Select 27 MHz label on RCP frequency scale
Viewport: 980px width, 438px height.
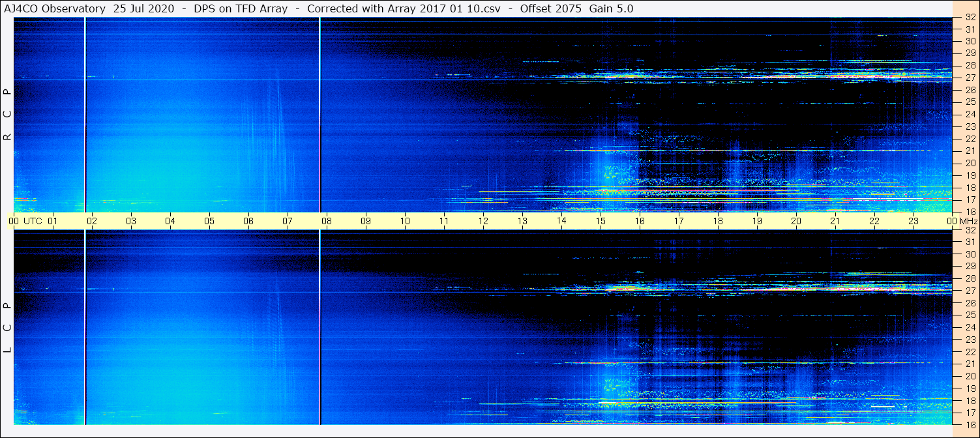pos(970,78)
